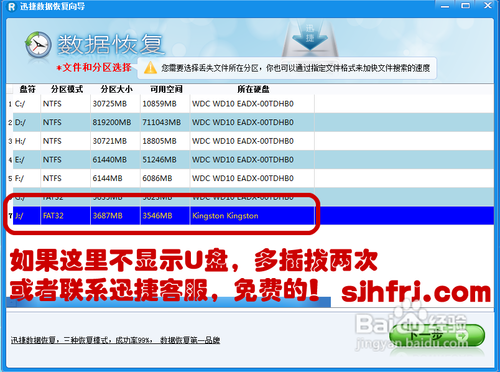This screenshot has width=500, height=372.
Task: Click the 盘符 column header
Action: [27, 89]
